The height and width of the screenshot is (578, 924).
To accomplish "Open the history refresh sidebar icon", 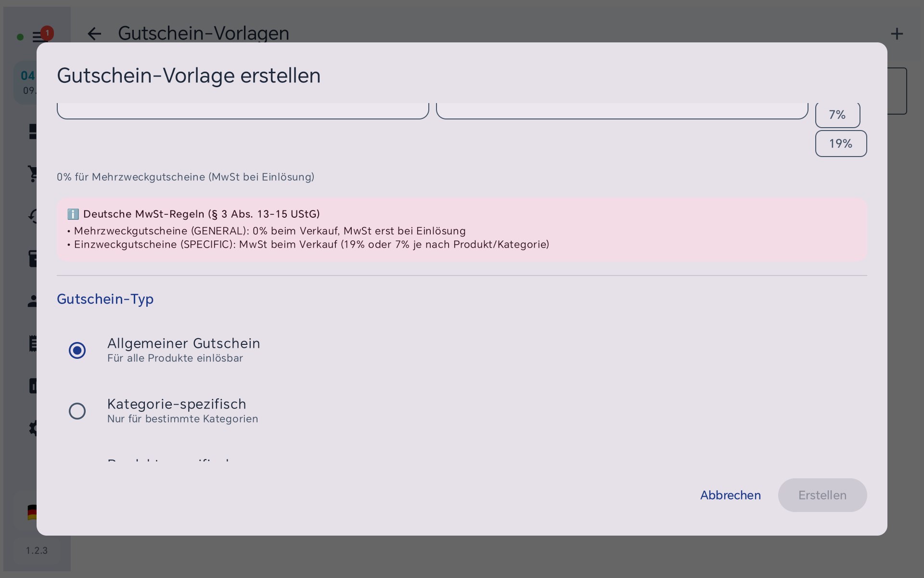I will [x=33, y=216].
